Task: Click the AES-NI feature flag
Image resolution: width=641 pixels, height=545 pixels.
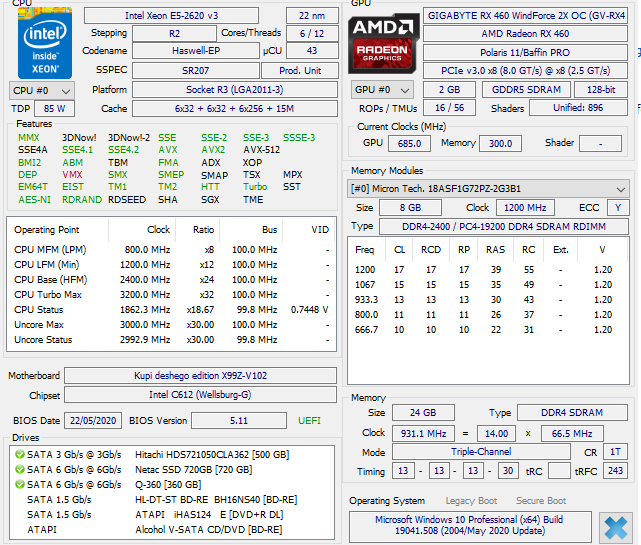Action: 34,200
